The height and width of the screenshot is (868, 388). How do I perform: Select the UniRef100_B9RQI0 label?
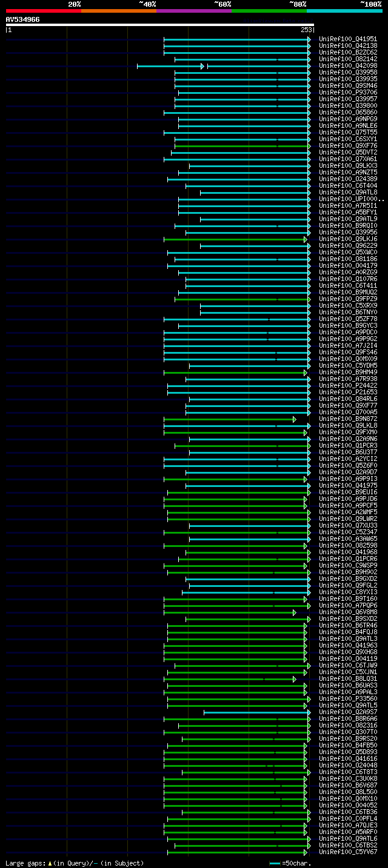tap(348, 226)
